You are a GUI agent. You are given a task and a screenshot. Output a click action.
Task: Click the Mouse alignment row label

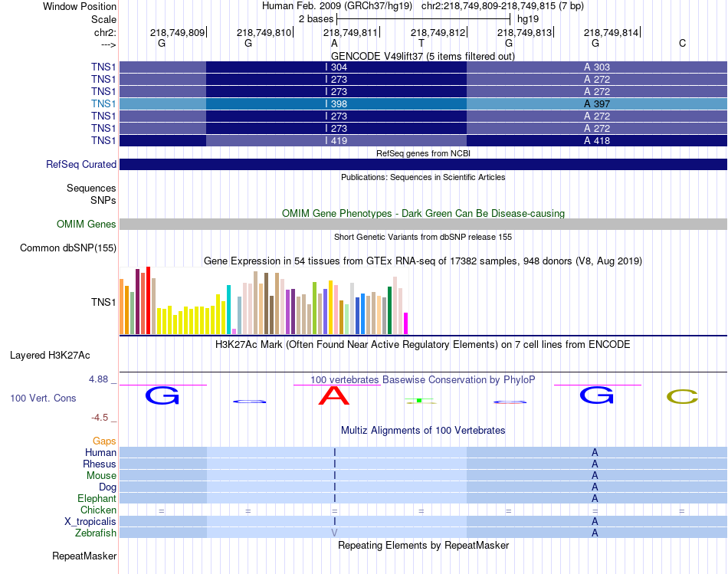(101, 476)
